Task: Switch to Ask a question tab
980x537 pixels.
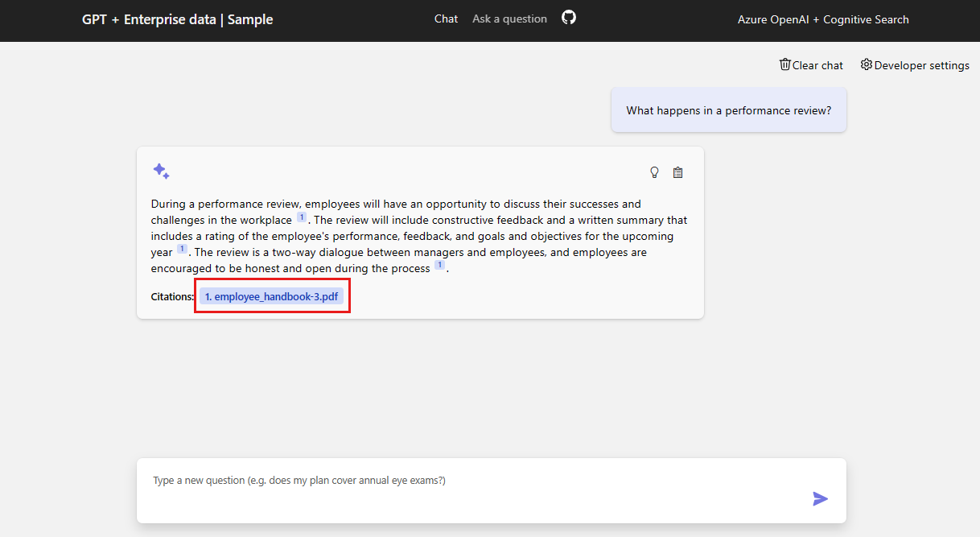Action: [509, 19]
